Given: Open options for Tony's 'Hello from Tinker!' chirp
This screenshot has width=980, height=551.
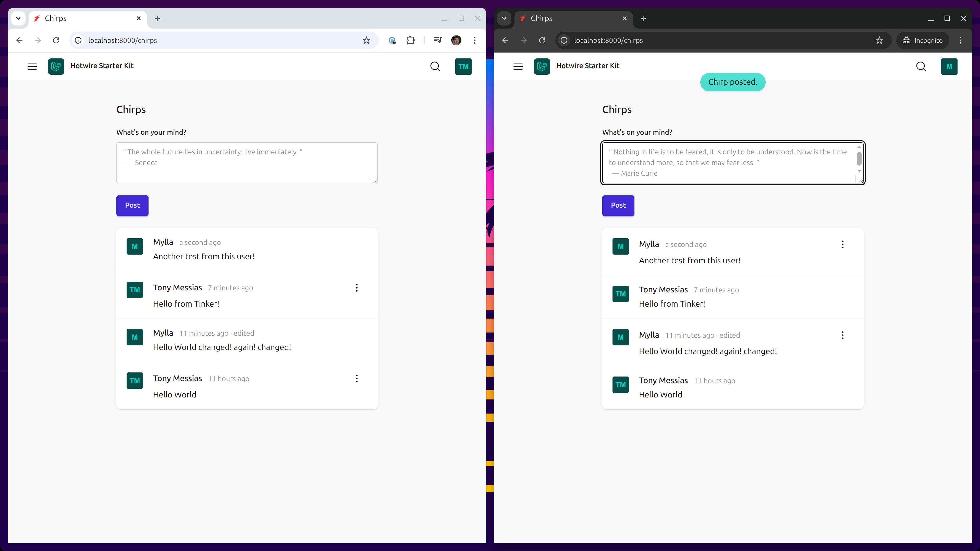Looking at the screenshot, I should coord(357,288).
